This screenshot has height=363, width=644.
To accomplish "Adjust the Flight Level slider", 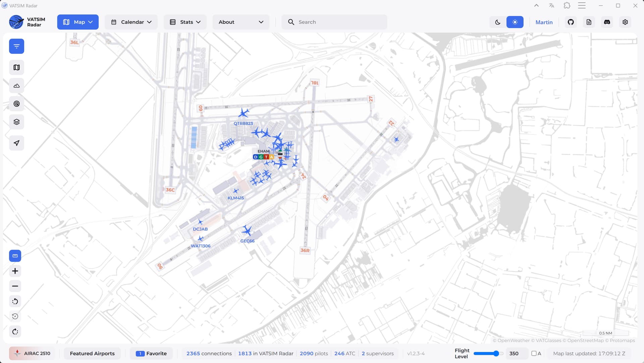I will tap(496, 353).
